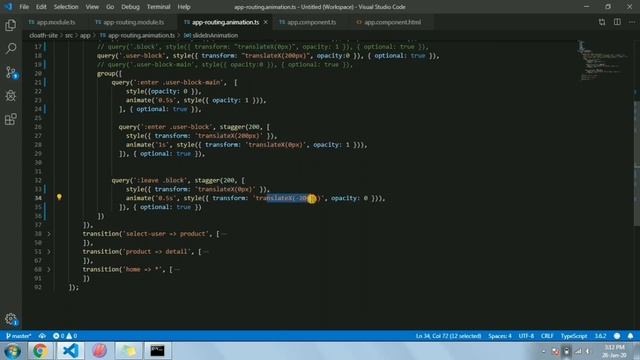Open the Source Control view
The width and height of the screenshot is (640, 360).
click(x=11, y=73)
